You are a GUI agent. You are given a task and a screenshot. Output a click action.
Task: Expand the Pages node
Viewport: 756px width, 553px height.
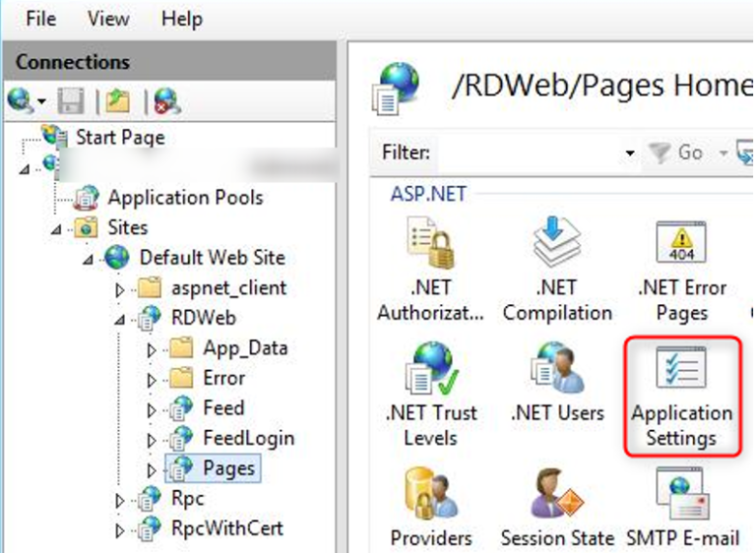pos(152,469)
